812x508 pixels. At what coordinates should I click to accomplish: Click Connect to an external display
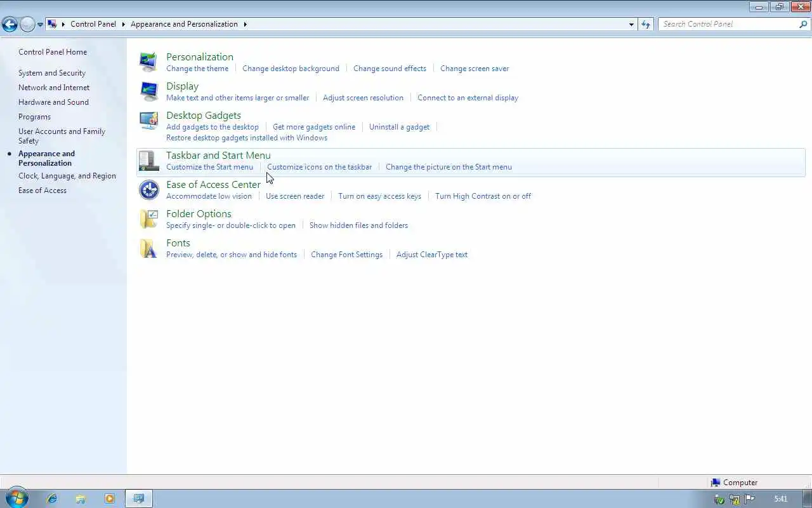468,98
